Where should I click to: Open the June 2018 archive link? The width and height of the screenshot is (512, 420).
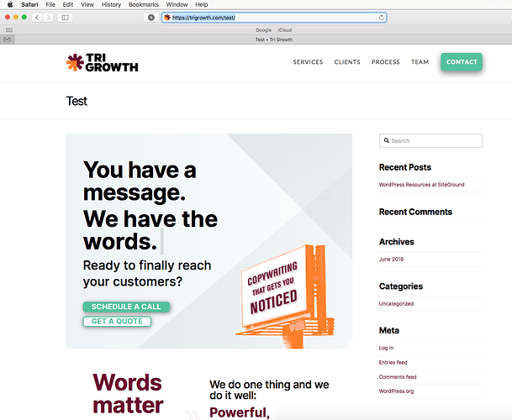391,259
